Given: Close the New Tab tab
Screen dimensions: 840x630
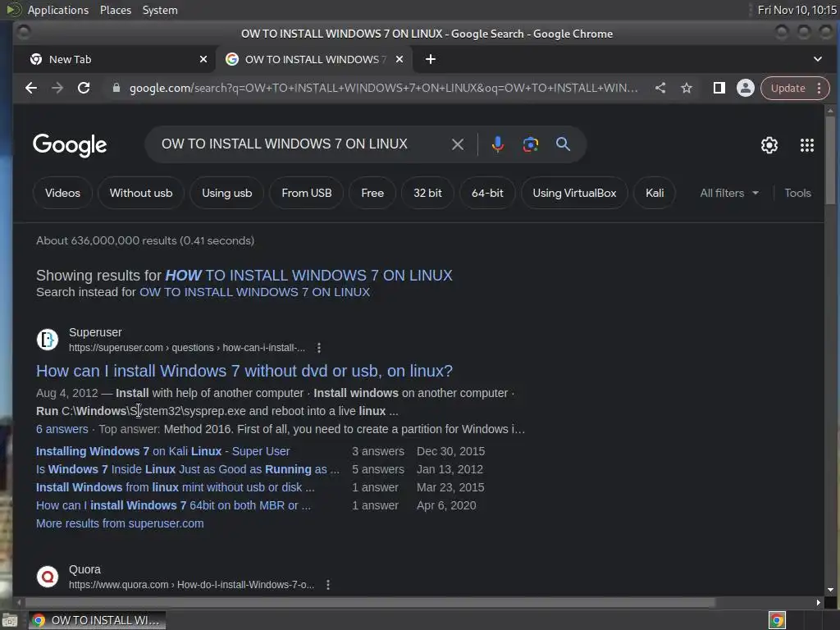Looking at the screenshot, I should click(203, 59).
